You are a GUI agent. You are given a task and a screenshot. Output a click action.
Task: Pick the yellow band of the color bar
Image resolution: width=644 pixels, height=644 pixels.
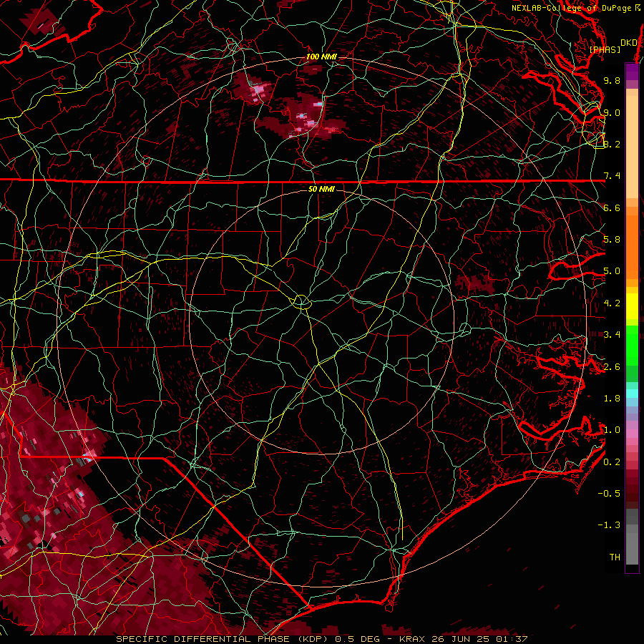[x=632, y=306]
